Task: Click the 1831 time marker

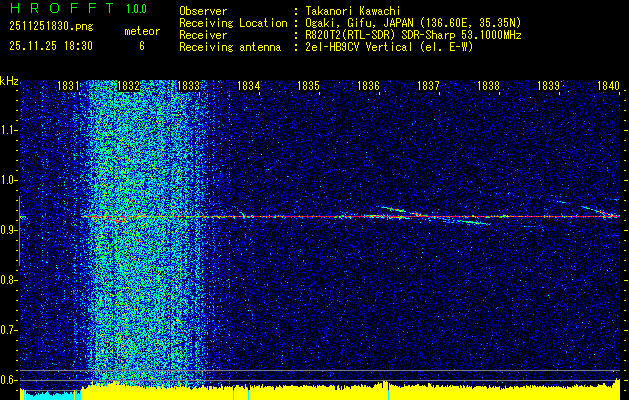Action: 68,85
